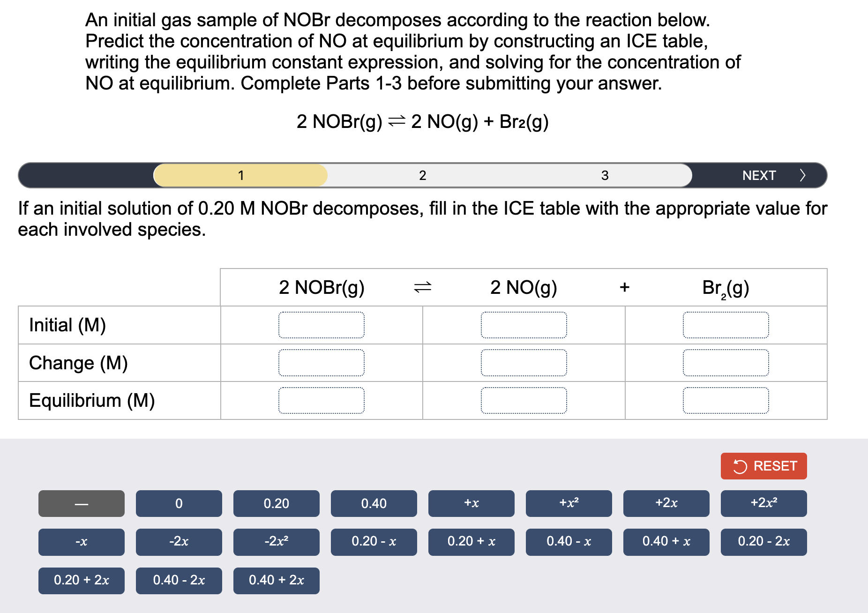The image size is (868, 613).
Task: Open step 3 of the problem
Action: 605,175
